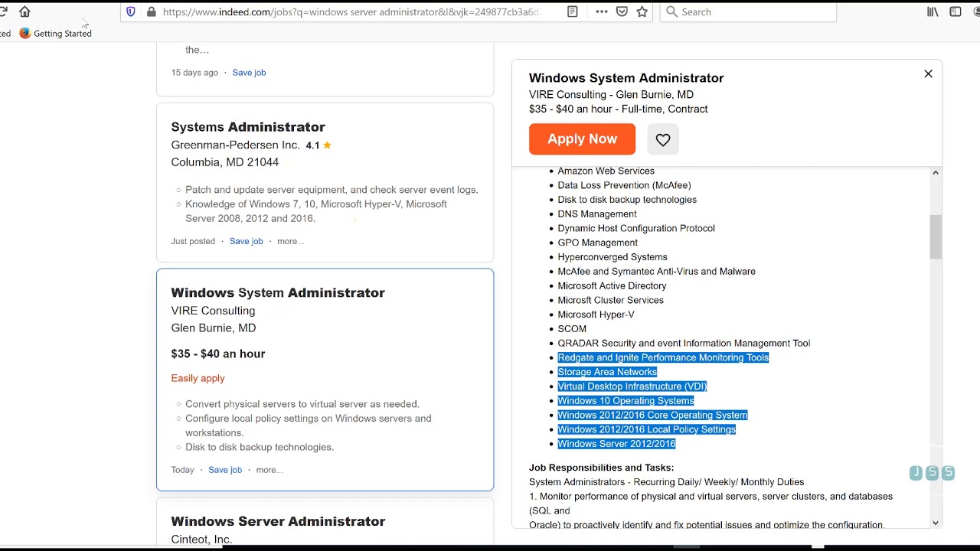Image resolution: width=980 pixels, height=551 pixels.
Task: Save the 15 days ago job
Action: coord(249,72)
